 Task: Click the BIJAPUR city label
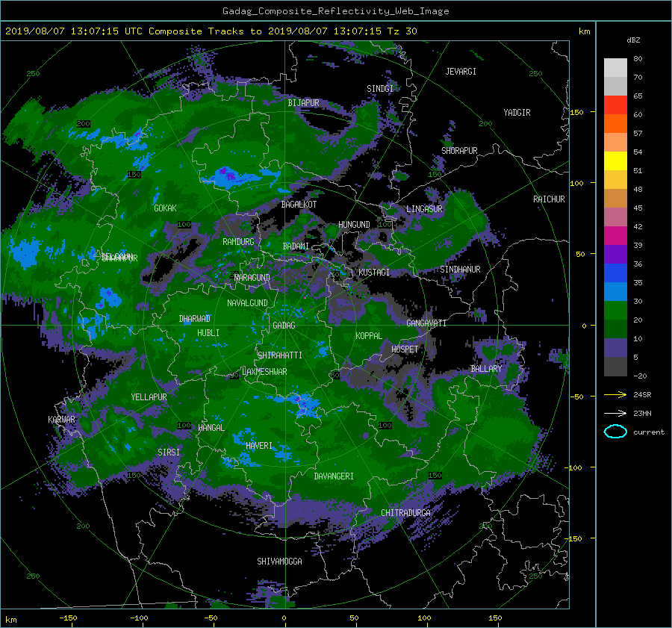[303, 103]
